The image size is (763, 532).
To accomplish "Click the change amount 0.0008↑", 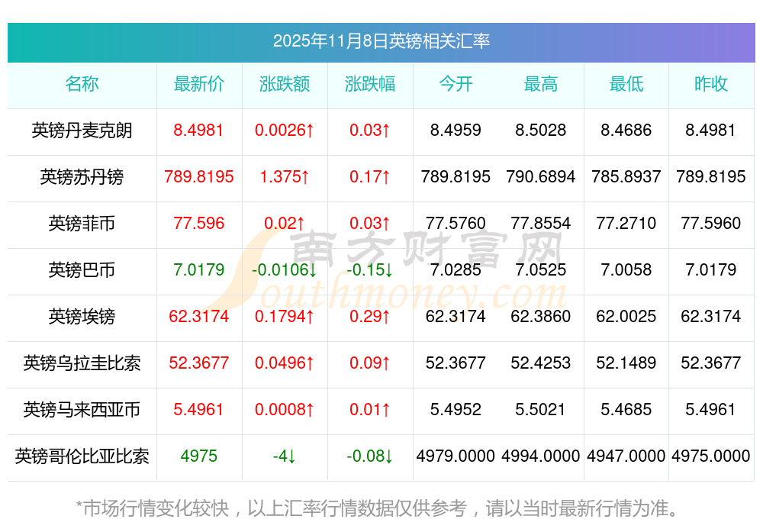I will point(284,409).
